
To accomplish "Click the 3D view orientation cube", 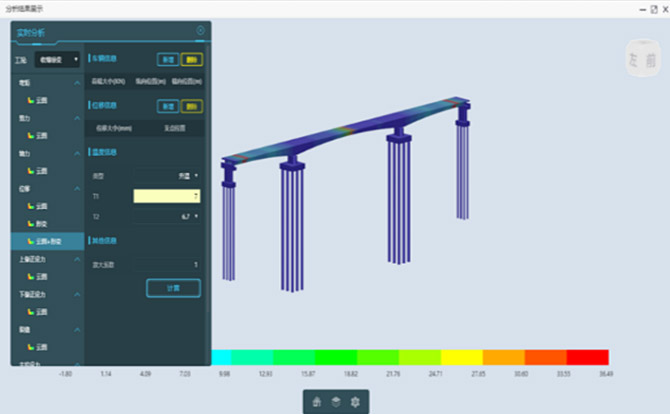I will 641,58.
